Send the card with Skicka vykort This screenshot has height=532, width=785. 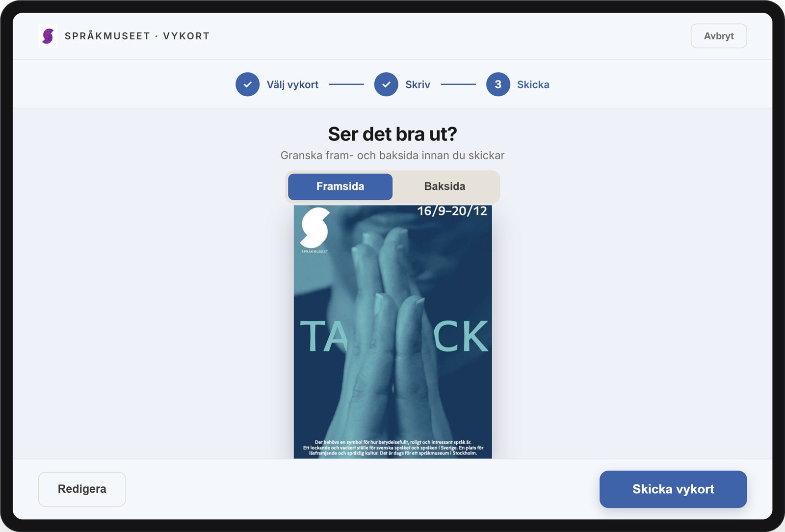point(673,489)
